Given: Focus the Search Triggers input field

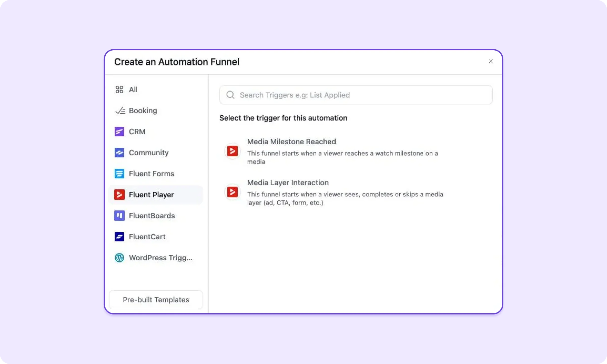Looking at the screenshot, I should coord(356,95).
